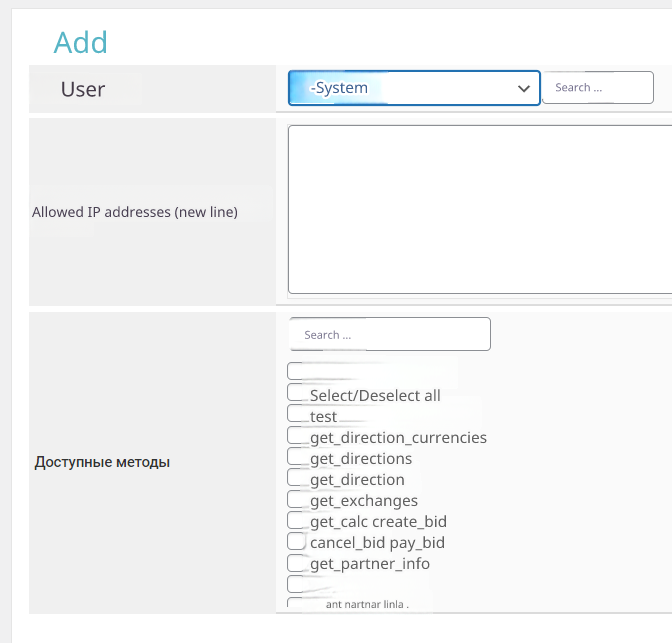This screenshot has height=643, width=672.
Task: Click the User field label
Action: click(83, 89)
